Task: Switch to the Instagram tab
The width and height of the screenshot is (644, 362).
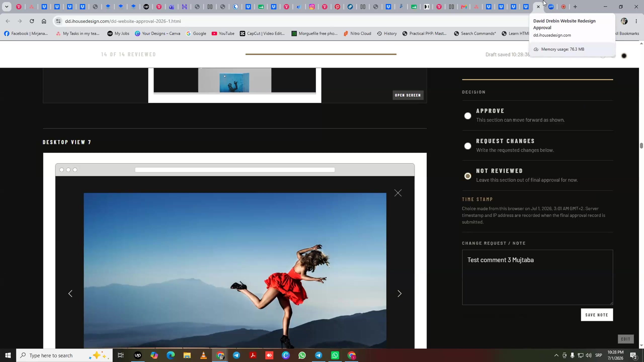Action: click(312, 7)
